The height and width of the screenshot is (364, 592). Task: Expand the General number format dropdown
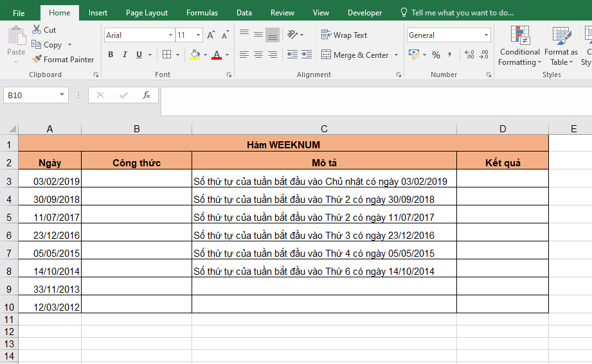486,35
